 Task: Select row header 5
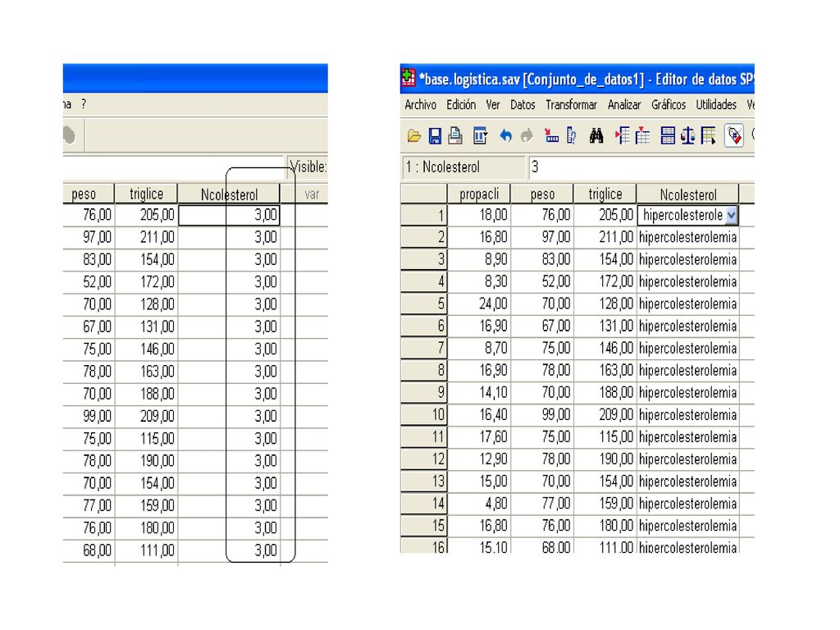(x=424, y=304)
